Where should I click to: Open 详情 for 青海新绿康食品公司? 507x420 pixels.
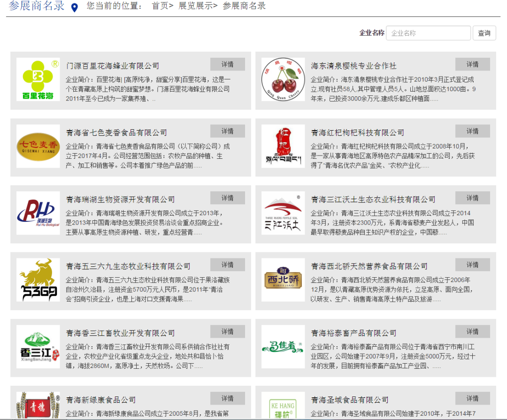point(228,398)
